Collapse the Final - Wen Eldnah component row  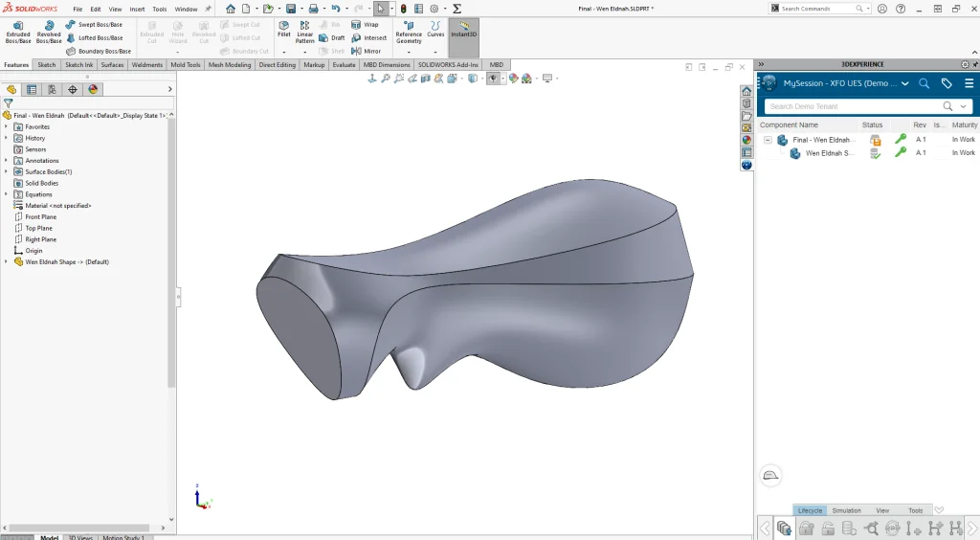[768, 140]
